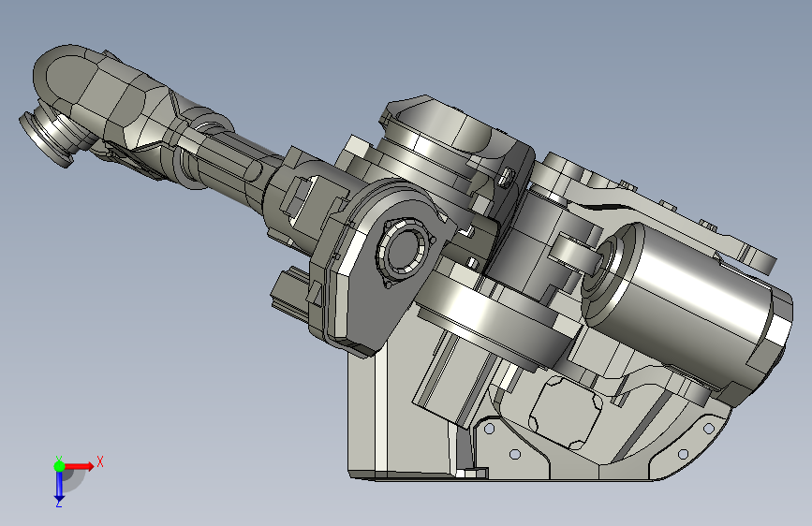Click the blue Z axis arrow on triad
Image resolution: width=812 pixels, height=526 pixels.
coord(59,487)
